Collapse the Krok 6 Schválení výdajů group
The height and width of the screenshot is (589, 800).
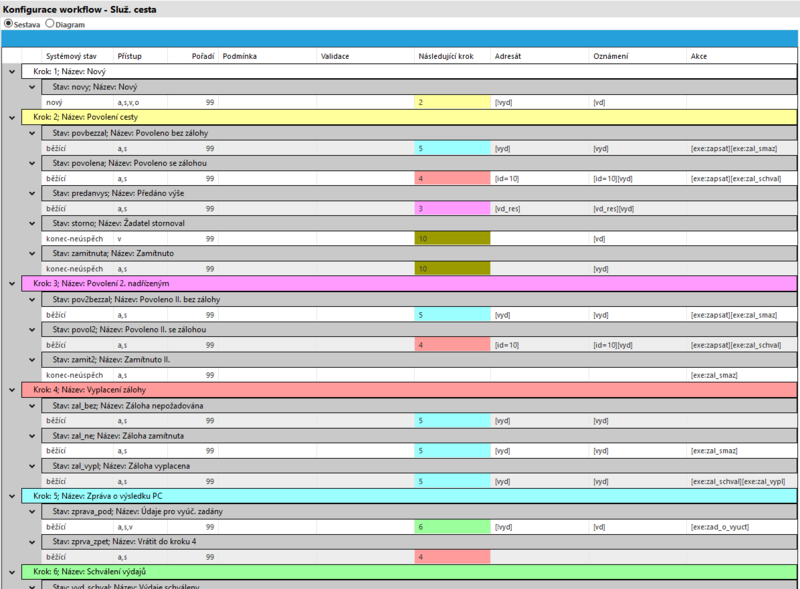pyautogui.click(x=12, y=572)
